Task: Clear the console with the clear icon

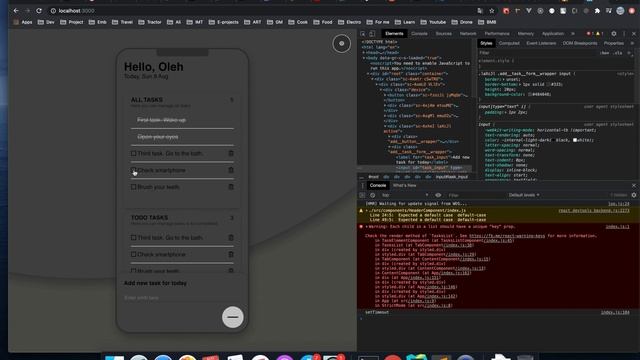Action: pos(372,195)
